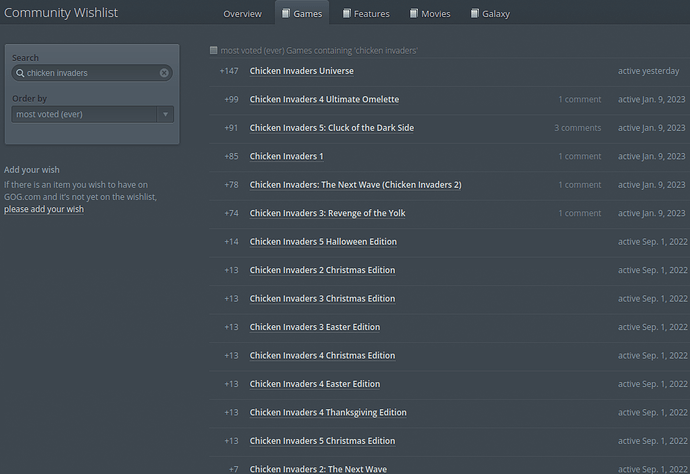Click '1 comment' on Chicken Invaders 1 row
This screenshot has height=474, width=690.
coord(580,156)
